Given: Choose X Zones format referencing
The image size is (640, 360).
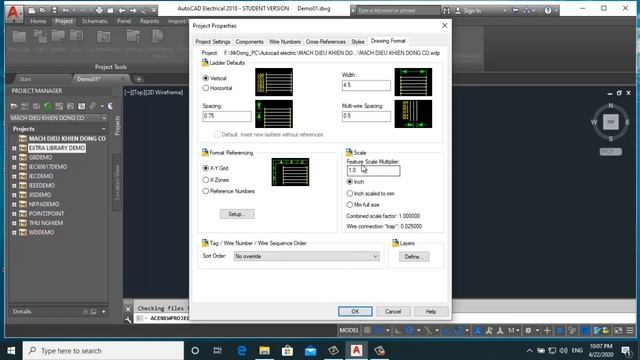Looking at the screenshot, I should click(x=206, y=180).
